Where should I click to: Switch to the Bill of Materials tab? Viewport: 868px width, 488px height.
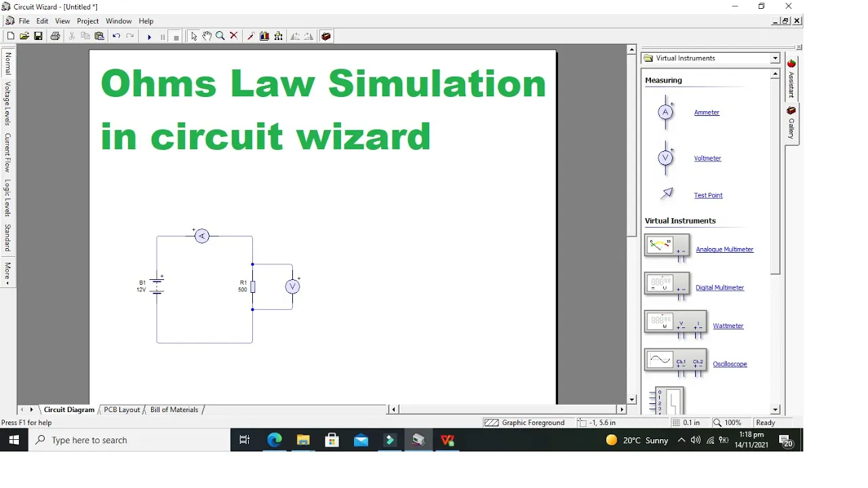click(174, 409)
